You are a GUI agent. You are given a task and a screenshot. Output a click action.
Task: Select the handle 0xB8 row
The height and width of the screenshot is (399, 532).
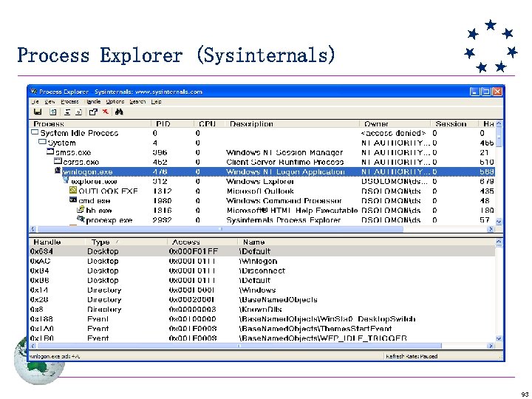262,280
